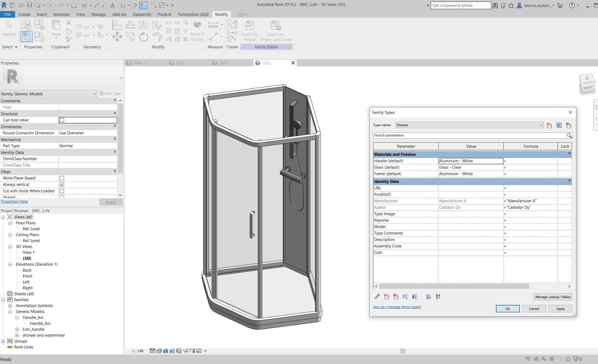Viewport: 598px width, 364px height.
Task: Click Apply in Family Types dialog
Action: point(560,309)
